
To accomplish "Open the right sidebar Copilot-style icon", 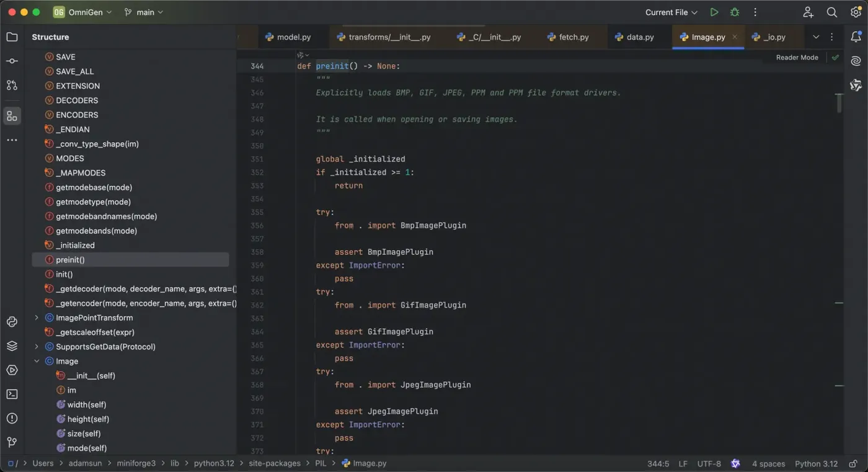I will [x=856, y=85].
